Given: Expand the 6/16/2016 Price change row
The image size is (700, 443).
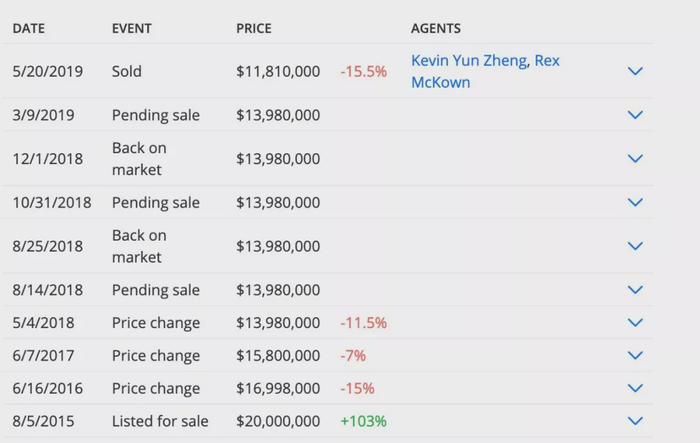Looking at the screenshot, I should pos(634,388).
